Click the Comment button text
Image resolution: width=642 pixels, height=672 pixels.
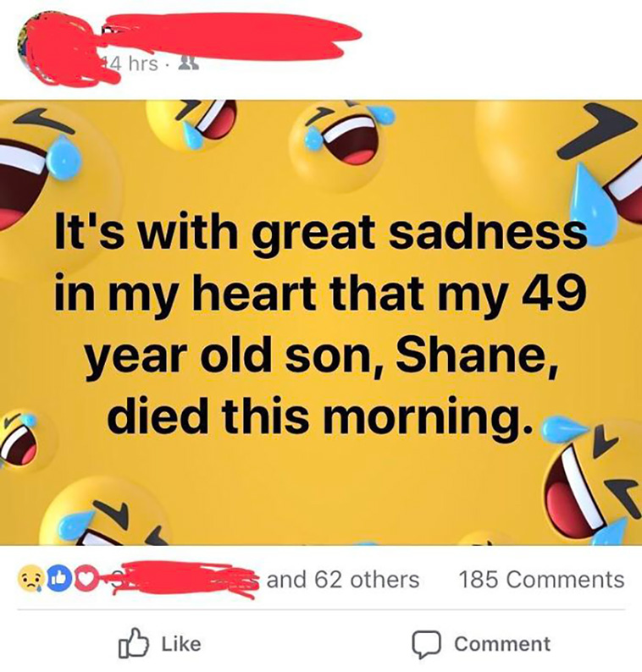[502, 644]
